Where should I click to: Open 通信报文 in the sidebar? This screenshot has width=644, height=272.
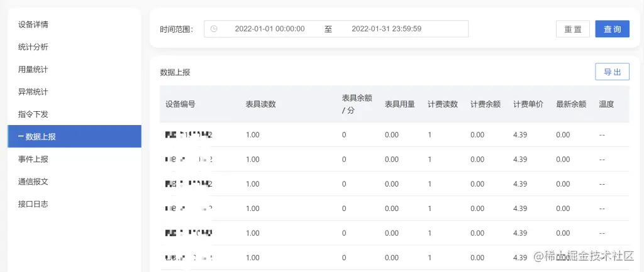point(33,182)
